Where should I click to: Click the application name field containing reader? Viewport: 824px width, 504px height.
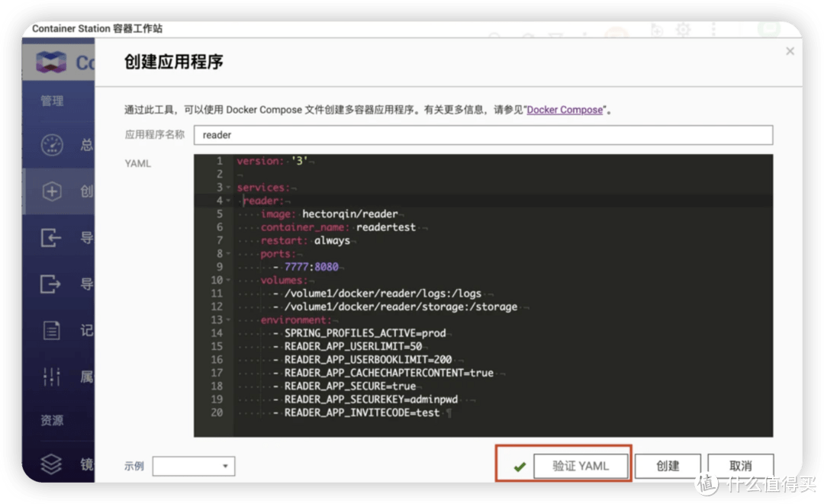click(x=483, y=135)
